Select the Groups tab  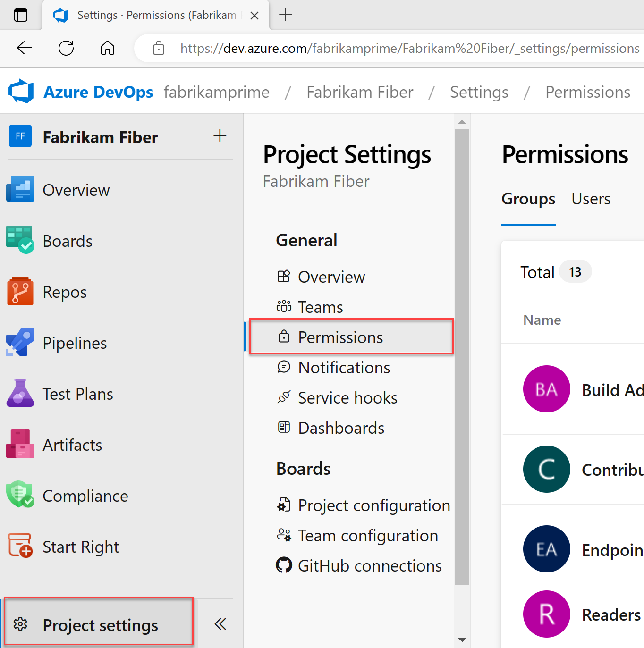pos(528,199)
